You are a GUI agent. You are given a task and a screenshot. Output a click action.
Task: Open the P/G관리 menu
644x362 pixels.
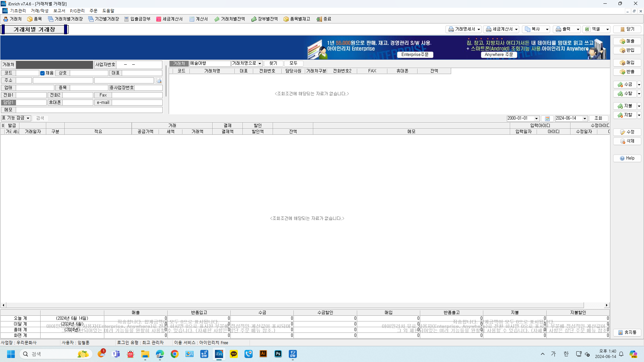tap(77, 11)
